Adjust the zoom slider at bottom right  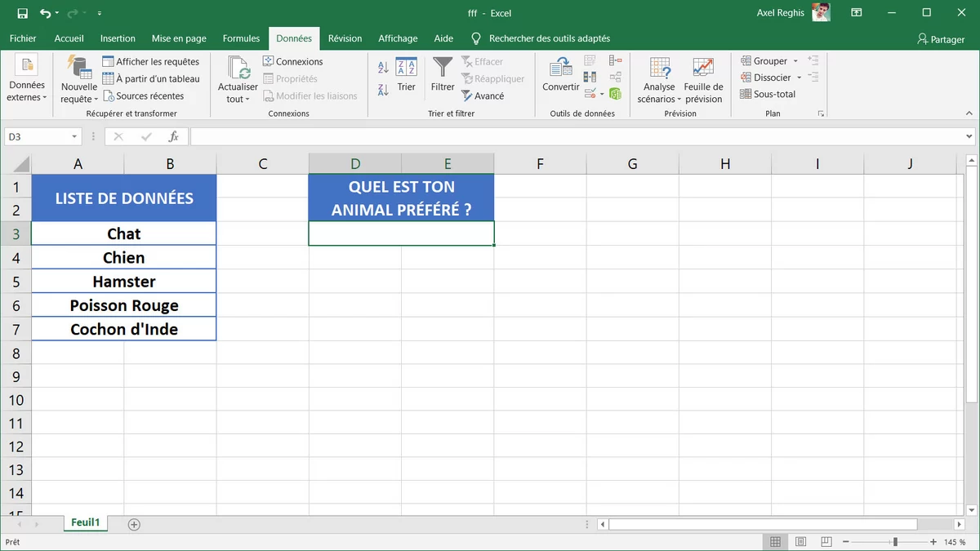click(x=895, y=540)
